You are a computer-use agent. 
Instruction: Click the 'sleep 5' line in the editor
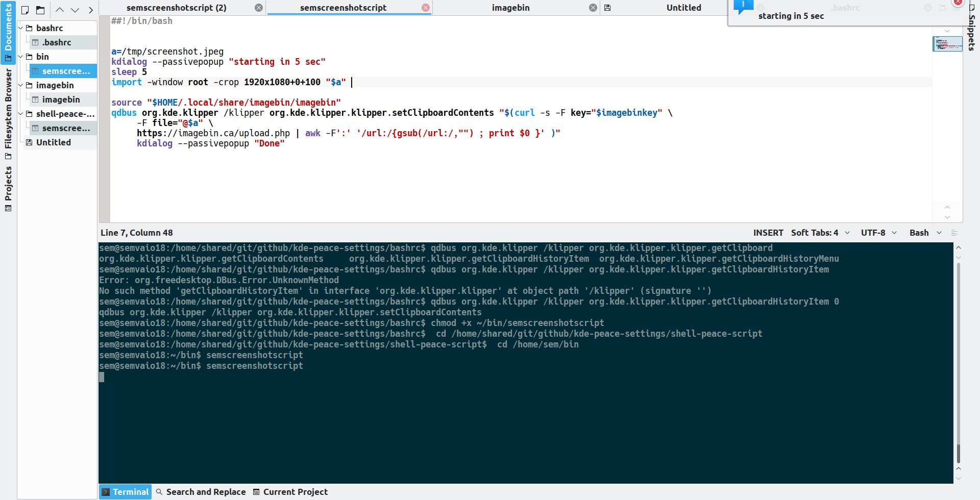pyautogui.click(x=129, y=72)
